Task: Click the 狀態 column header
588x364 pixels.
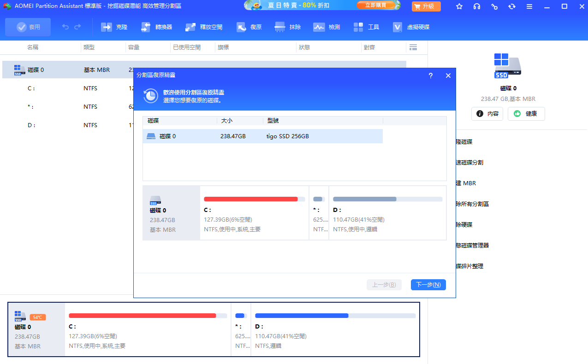Action: (304, 47)
